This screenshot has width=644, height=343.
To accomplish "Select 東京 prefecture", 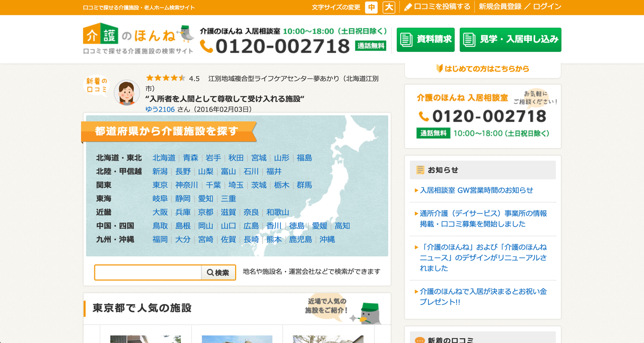I will pos(160,185).
